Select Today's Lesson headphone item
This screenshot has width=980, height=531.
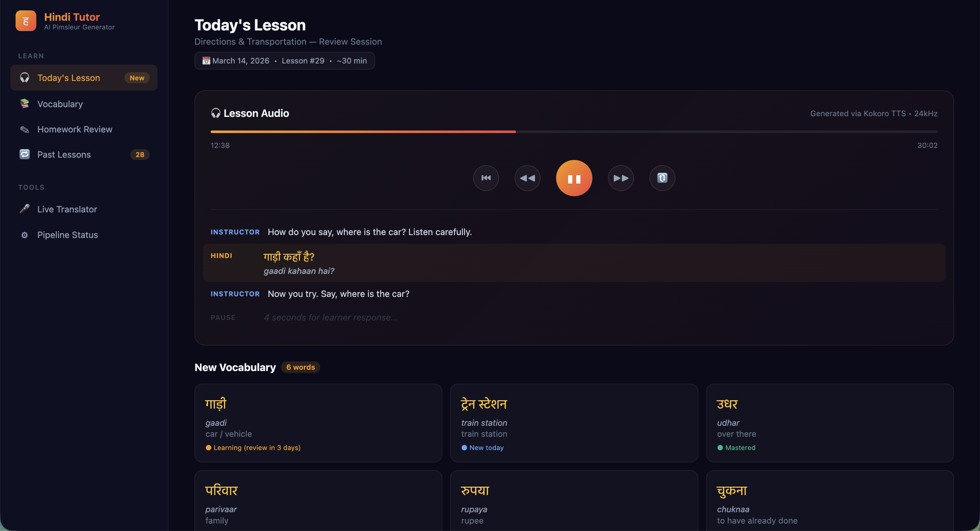(x=68, y=78)
